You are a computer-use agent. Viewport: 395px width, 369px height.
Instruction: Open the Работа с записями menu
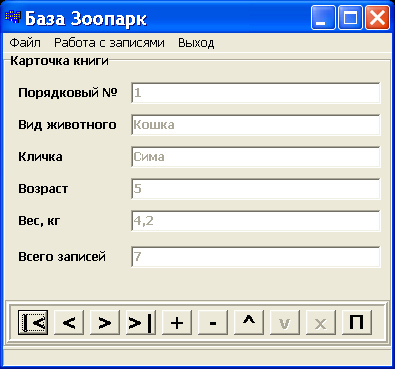point(109,43)
